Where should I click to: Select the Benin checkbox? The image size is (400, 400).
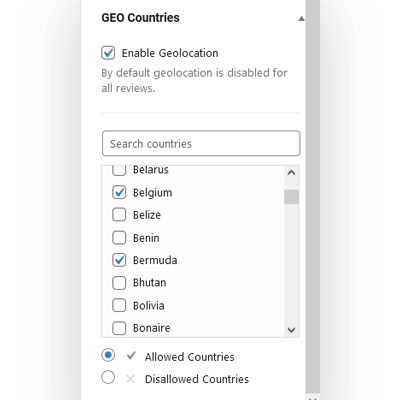click(x=119, y=238)
